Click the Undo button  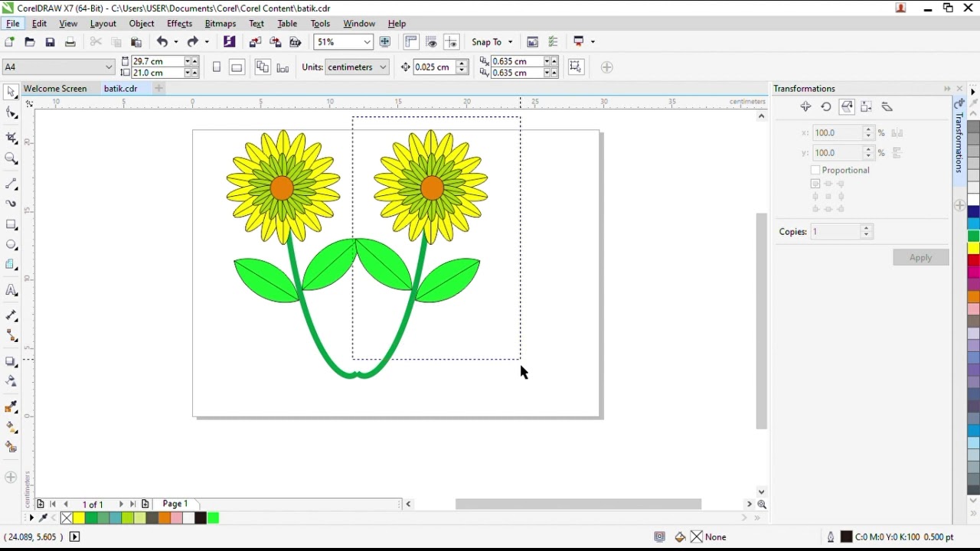pos(162,42)
